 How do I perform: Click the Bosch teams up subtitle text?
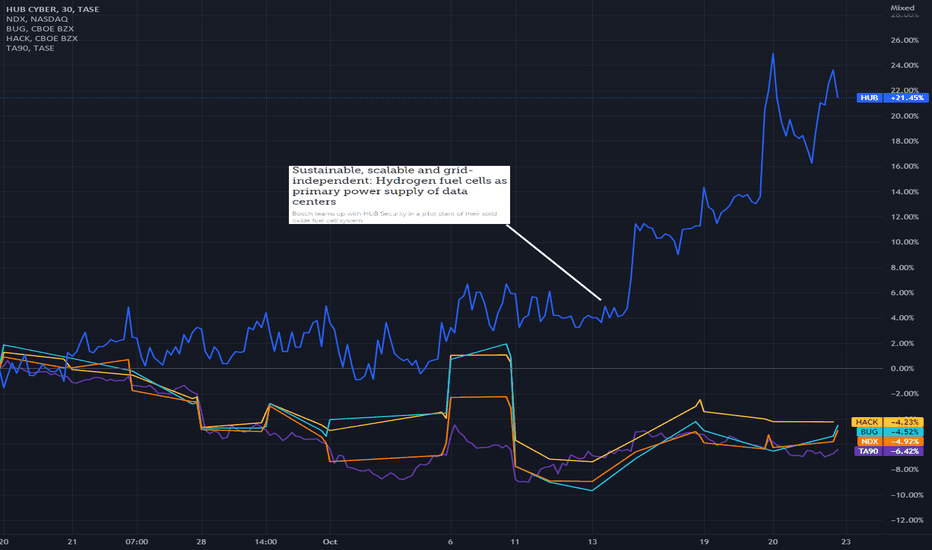coord(394,216)
